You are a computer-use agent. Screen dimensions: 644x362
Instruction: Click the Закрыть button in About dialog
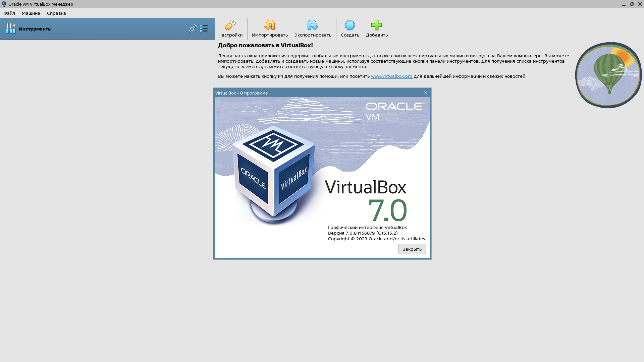click(412, 249)
